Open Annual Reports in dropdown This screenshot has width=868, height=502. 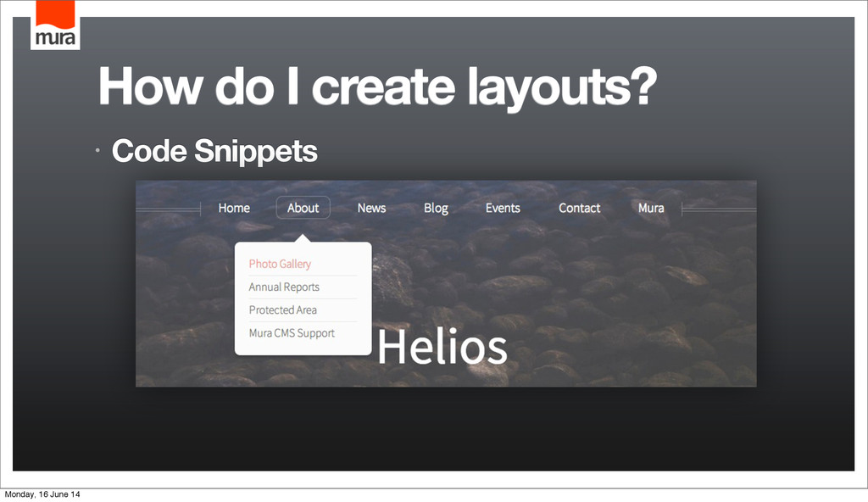[x=284, y=287]
